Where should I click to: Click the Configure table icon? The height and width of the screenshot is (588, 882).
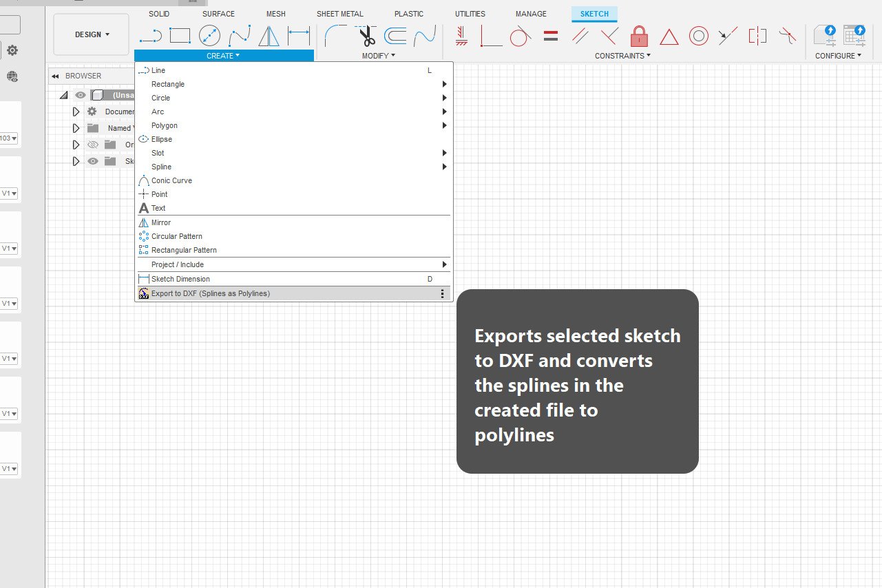coord(854,36)
